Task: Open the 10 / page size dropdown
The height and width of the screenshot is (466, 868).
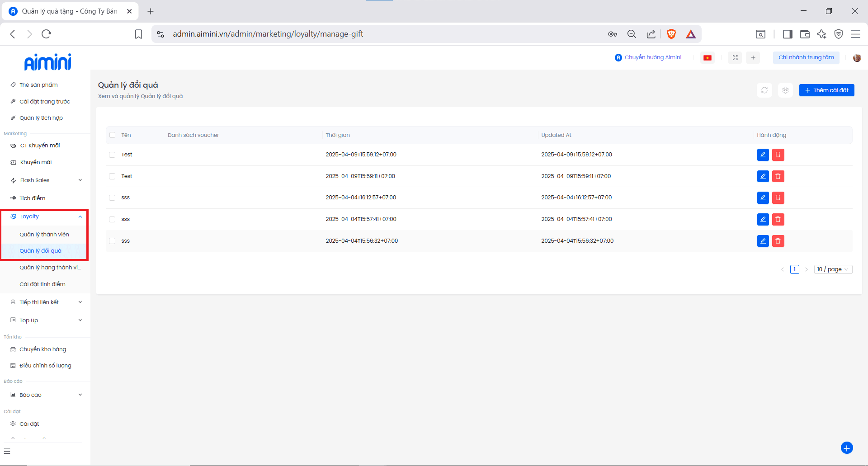Action: (x=833, y=269)
